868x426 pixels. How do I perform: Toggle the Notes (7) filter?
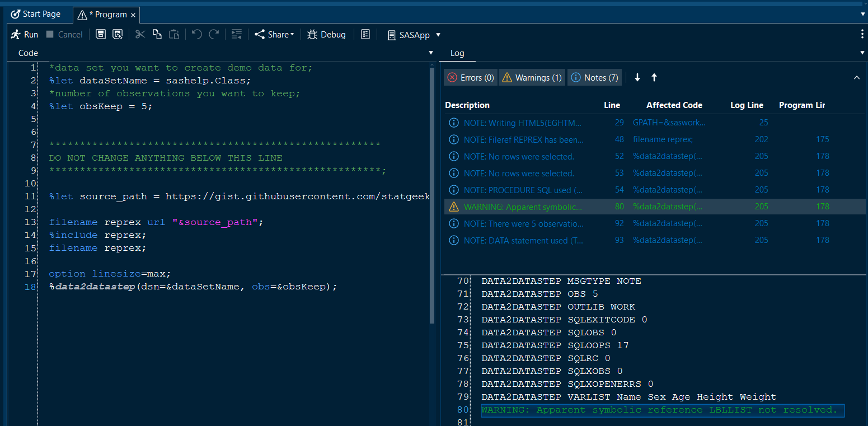tap(595, 78)
